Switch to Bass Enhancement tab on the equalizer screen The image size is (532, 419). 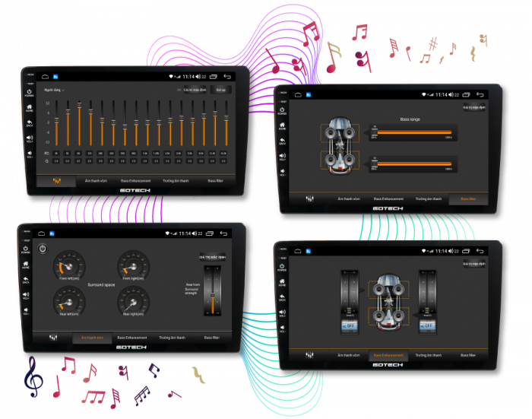[x=135, y=181]
